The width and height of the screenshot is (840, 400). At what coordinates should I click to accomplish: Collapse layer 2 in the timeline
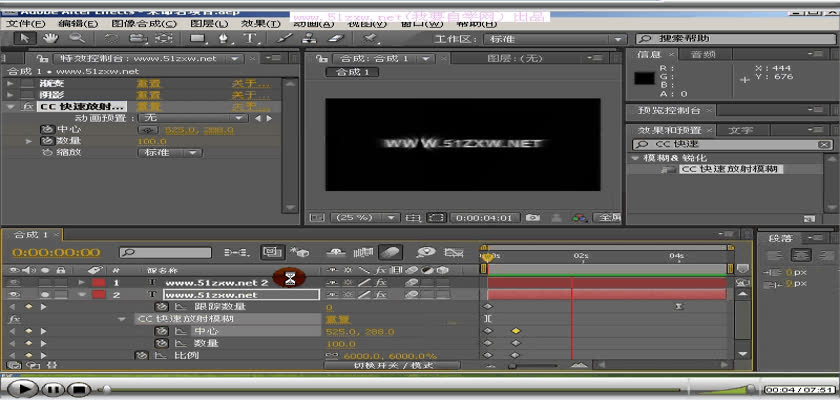pyautogui.click(x=82, y=295)
